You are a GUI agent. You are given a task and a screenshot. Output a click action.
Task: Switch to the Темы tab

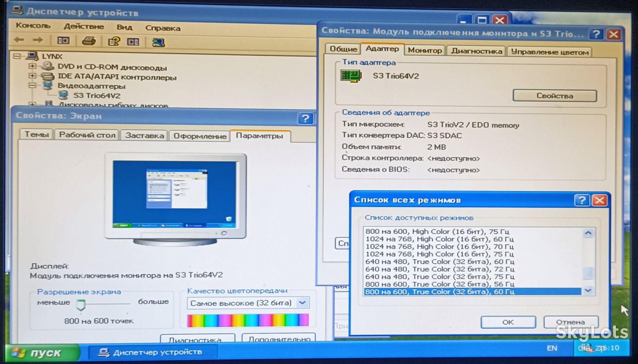click(x=36, y=134)
